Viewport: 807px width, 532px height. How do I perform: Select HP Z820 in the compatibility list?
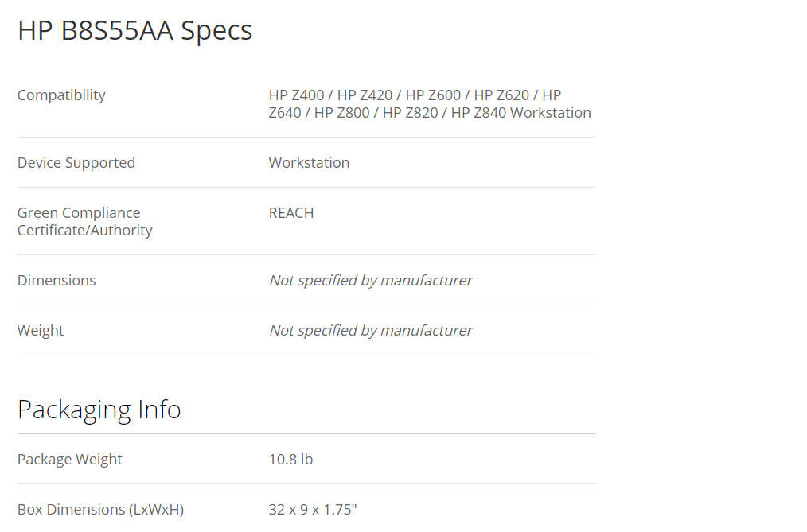(x=410, y=113)
